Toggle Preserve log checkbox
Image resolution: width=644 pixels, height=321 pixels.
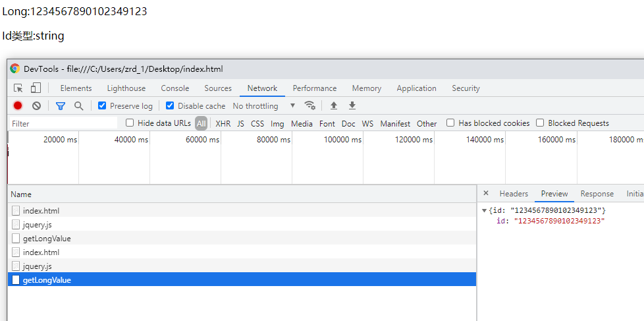pyautogui.click(x=102, y=105)
